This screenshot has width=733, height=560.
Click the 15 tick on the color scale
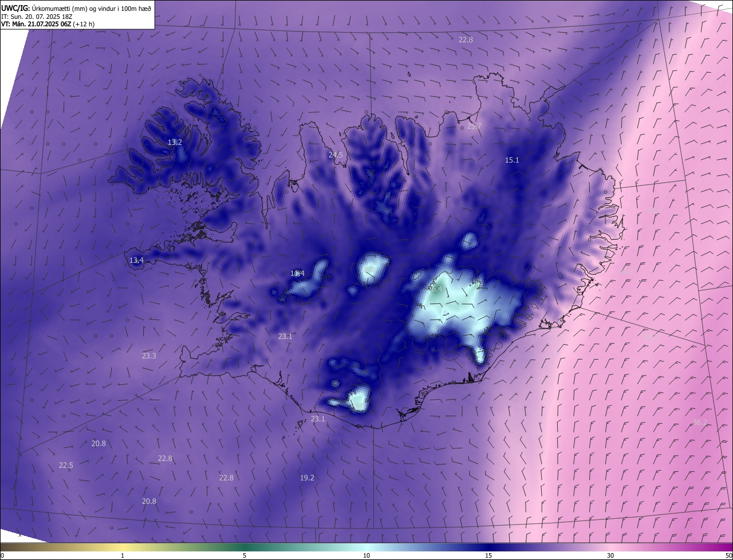point(488,555)
